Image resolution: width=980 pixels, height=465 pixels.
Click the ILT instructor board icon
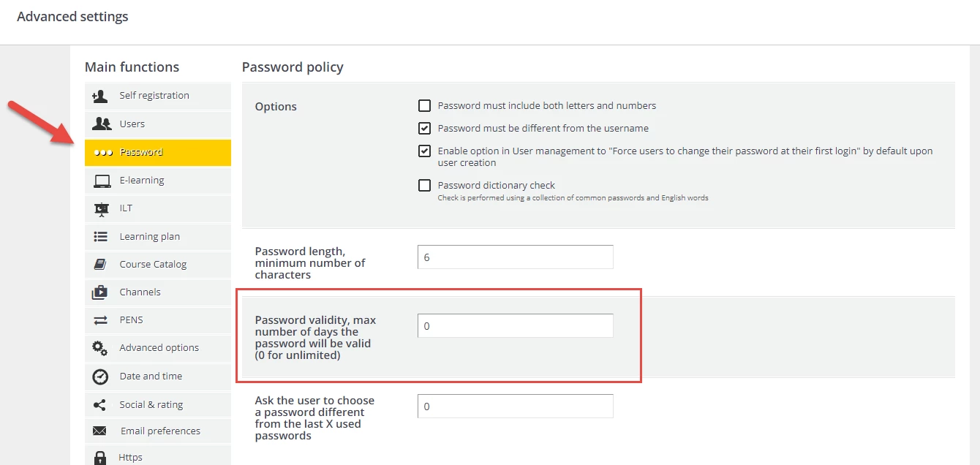(101, 208)
